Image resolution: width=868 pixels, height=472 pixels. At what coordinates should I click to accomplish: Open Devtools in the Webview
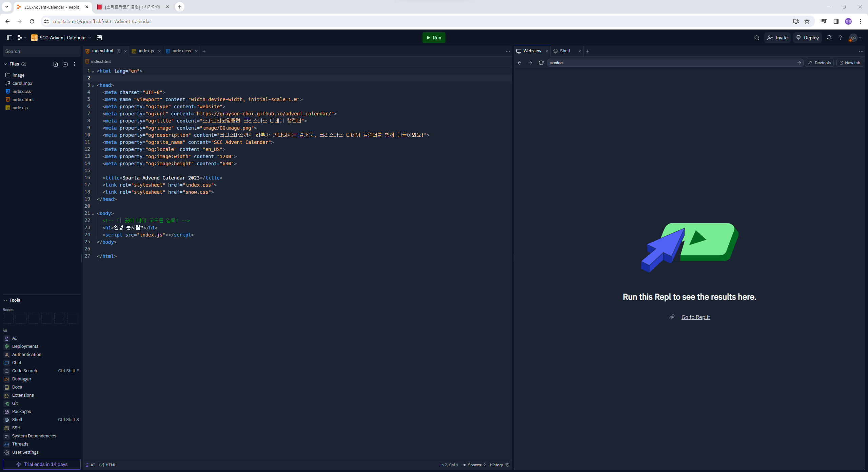(x=820, y=63)
